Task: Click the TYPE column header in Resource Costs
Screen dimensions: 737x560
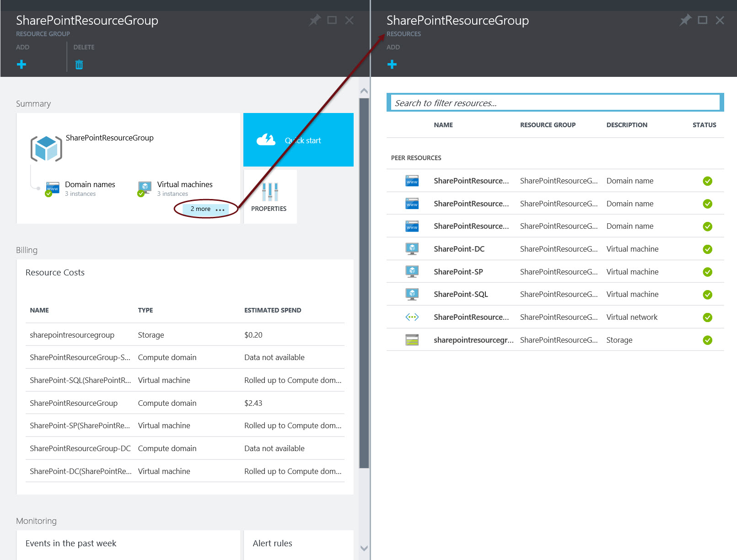Action: (x=145, y=310)
